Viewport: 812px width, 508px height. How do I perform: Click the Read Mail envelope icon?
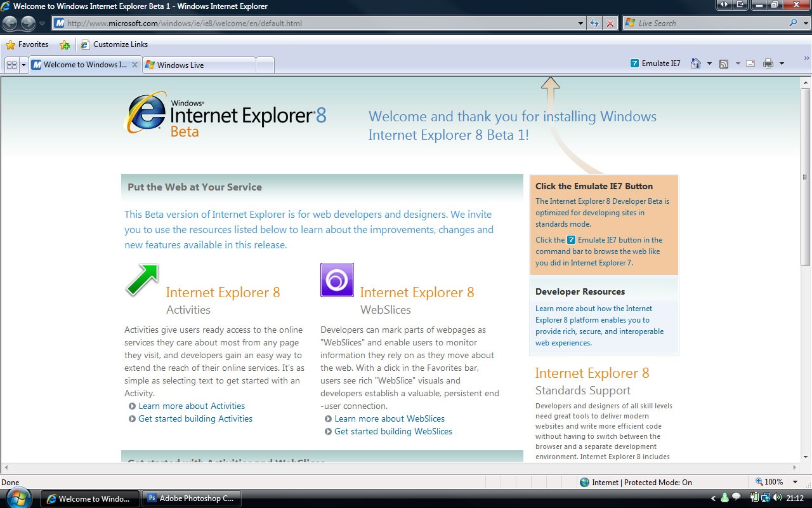[750, 63]
